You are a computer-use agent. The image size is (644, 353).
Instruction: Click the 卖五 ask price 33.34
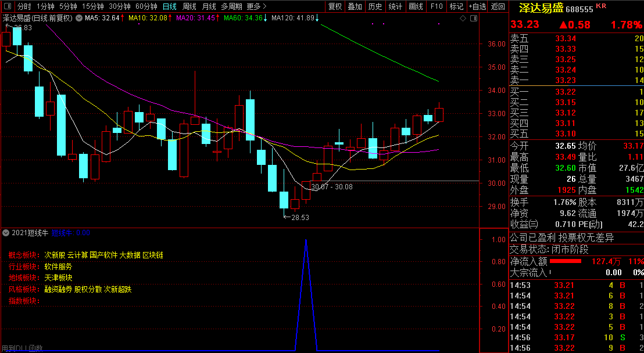[566, 38]
